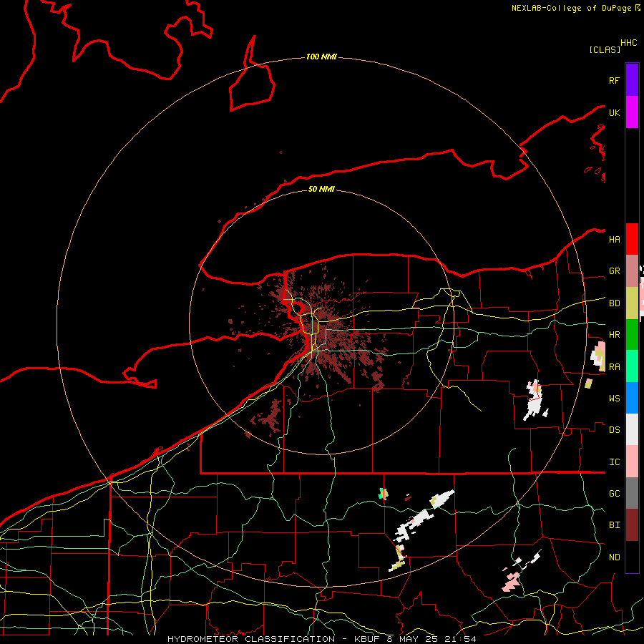
Task: Click the "100 NMI" range ring label
Action: click(321, 57)
